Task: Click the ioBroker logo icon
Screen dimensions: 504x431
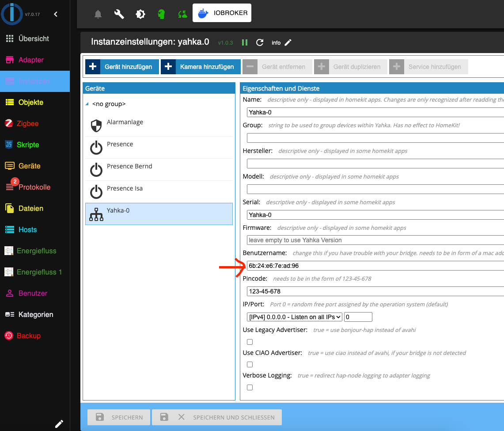Action: [x=12, y=14]
